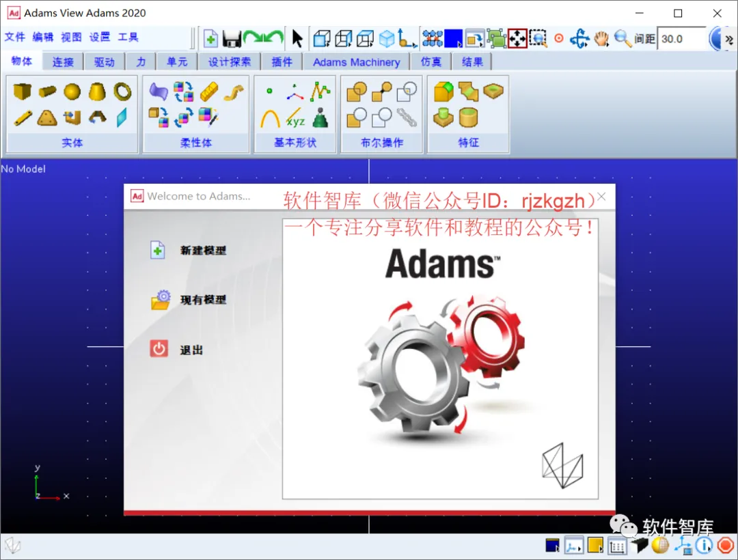
Task: Create a sphere solid
Action: tap(72, 92)
